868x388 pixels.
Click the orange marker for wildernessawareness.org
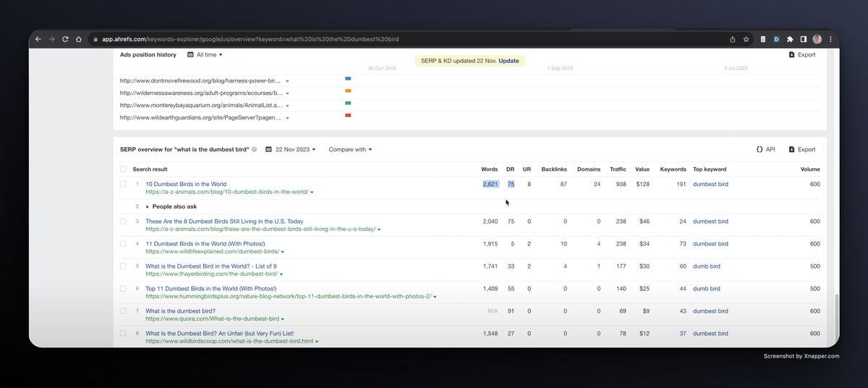point(348,90)
